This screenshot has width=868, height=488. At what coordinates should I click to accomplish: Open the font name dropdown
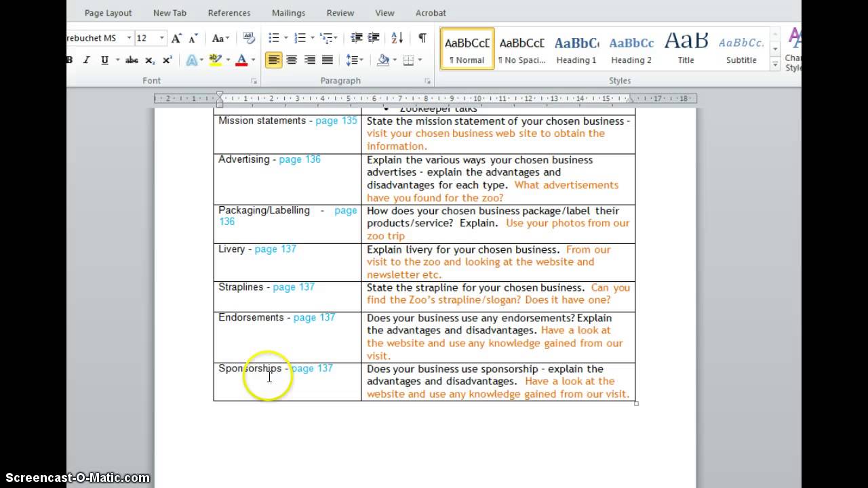[x=129, y=38]
